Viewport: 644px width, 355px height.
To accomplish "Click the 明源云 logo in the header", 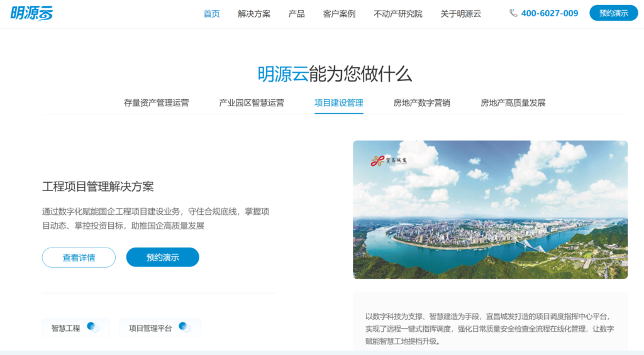I will (x=31, y=13).
